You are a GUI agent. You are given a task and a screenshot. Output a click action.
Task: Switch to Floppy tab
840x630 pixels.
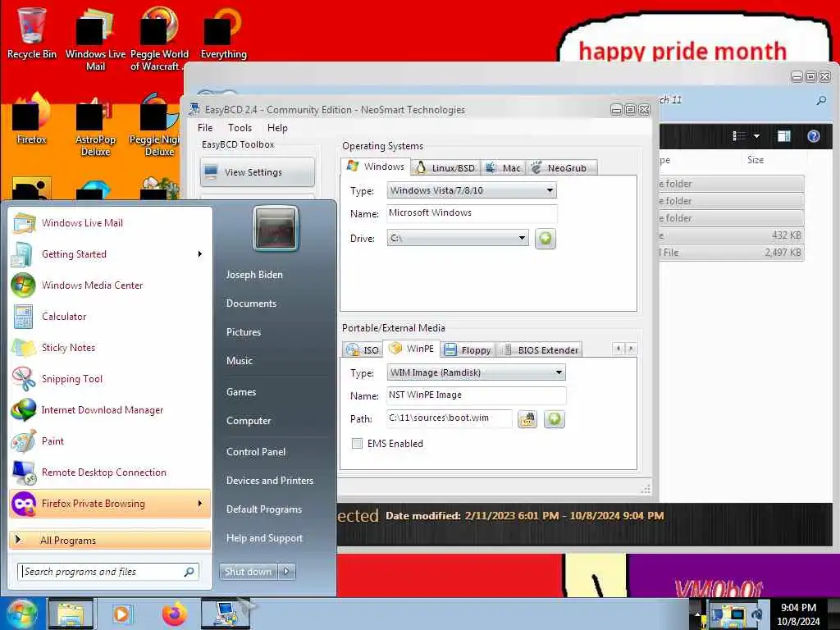(468, 349)
